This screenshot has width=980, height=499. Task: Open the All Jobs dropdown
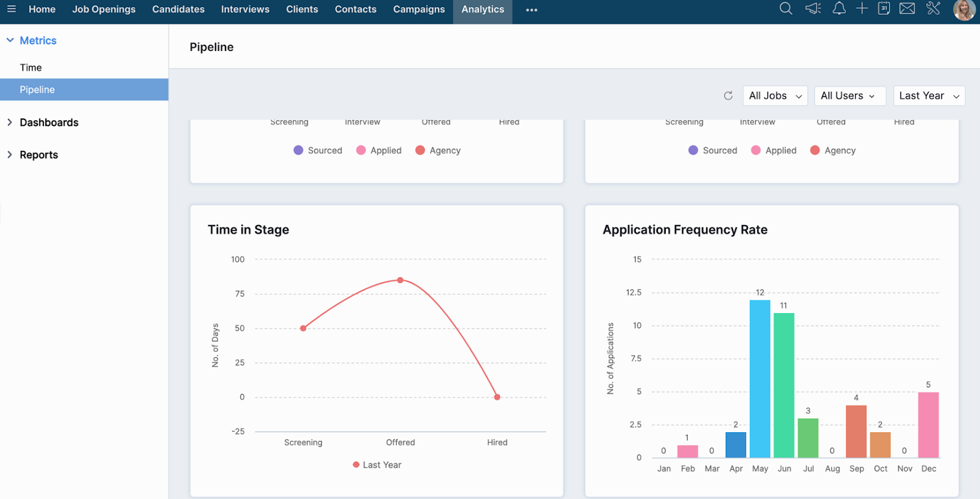point(775,96)
